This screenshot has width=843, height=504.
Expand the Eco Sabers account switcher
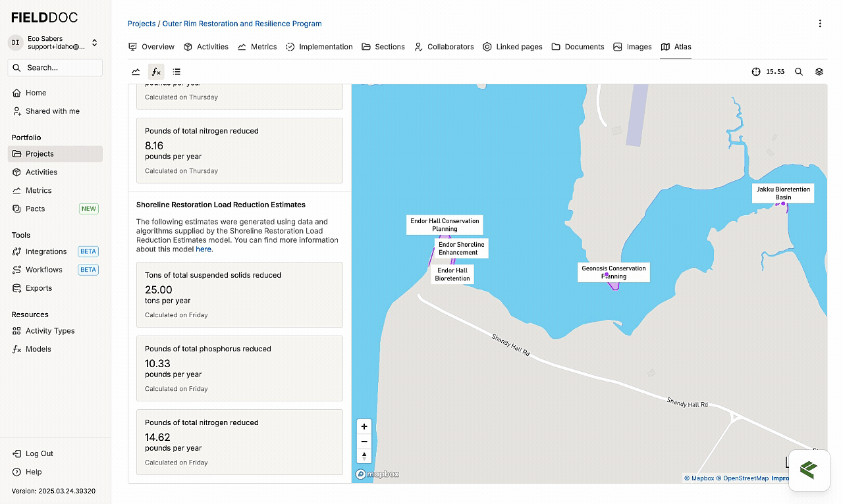pos(95,43)
